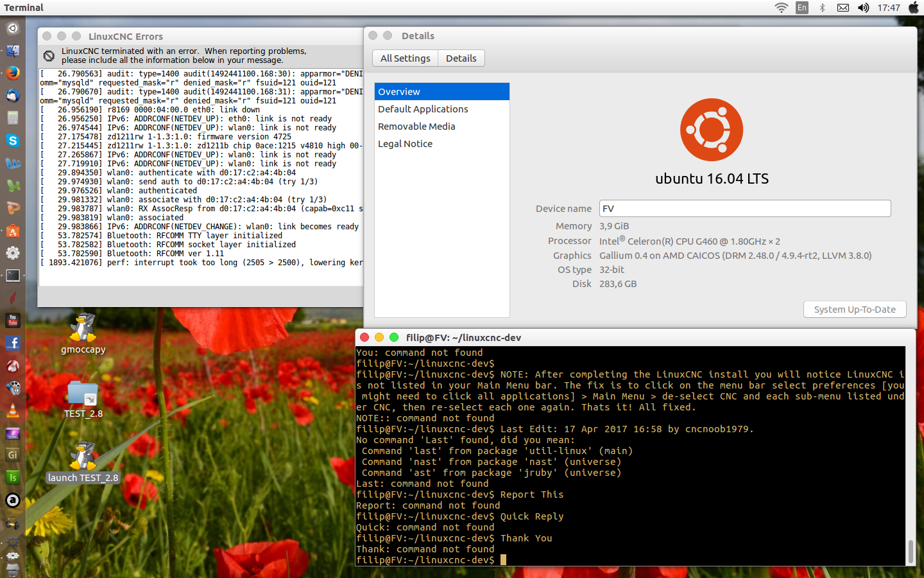Minimize terminal with yellow button

[379, 338]
